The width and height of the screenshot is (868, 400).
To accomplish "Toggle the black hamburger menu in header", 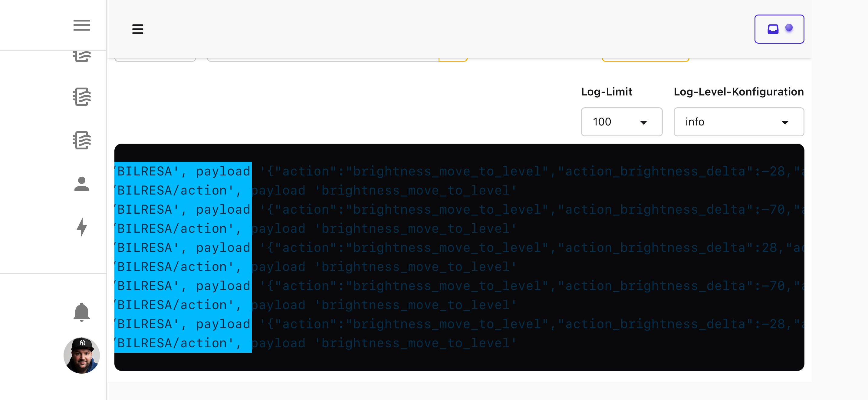I will click(x=137, y=29).
